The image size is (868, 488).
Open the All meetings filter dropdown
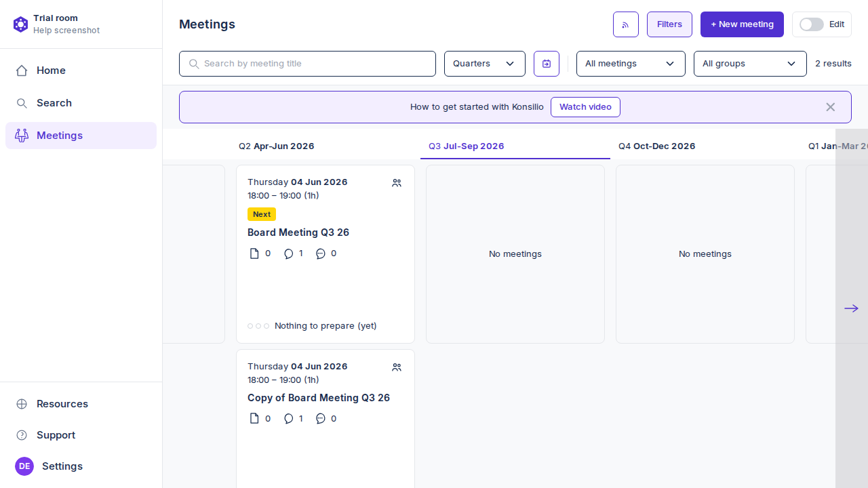click(631, 64)
